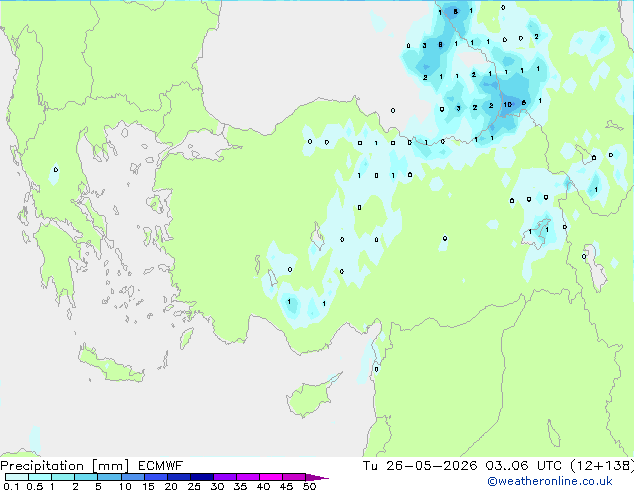Click the '03..06 UTC' time text
634x490 pixels.
pos(523,466)
